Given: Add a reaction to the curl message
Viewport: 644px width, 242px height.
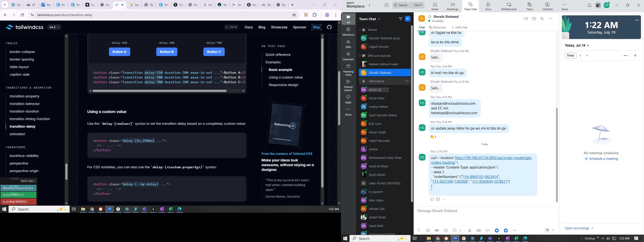Looking at the screenshot, I should coord(438,199).
